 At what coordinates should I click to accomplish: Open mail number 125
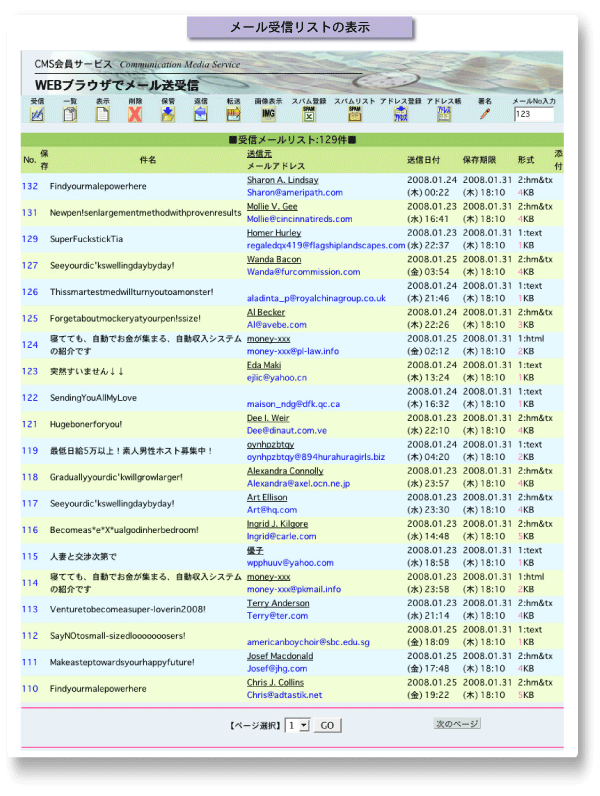30,318
